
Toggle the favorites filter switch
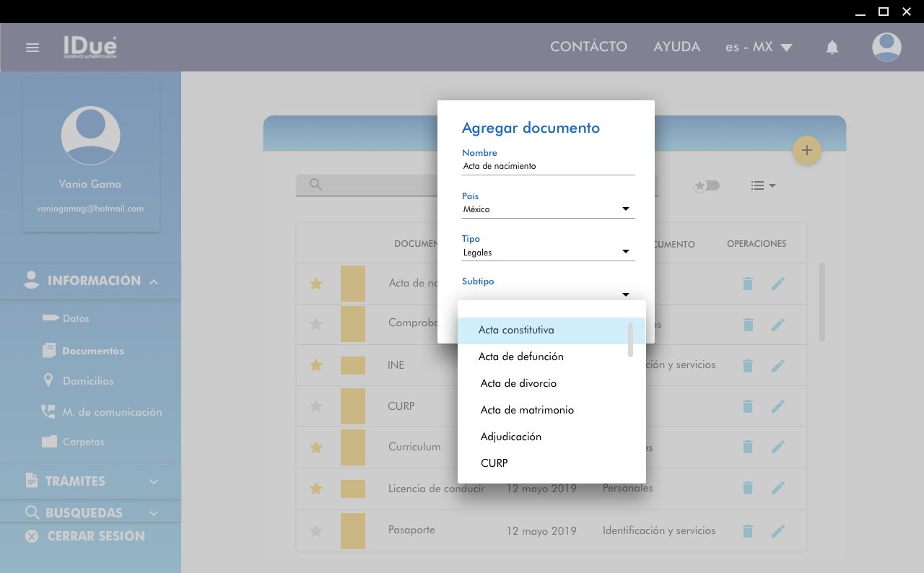point(707,185)
